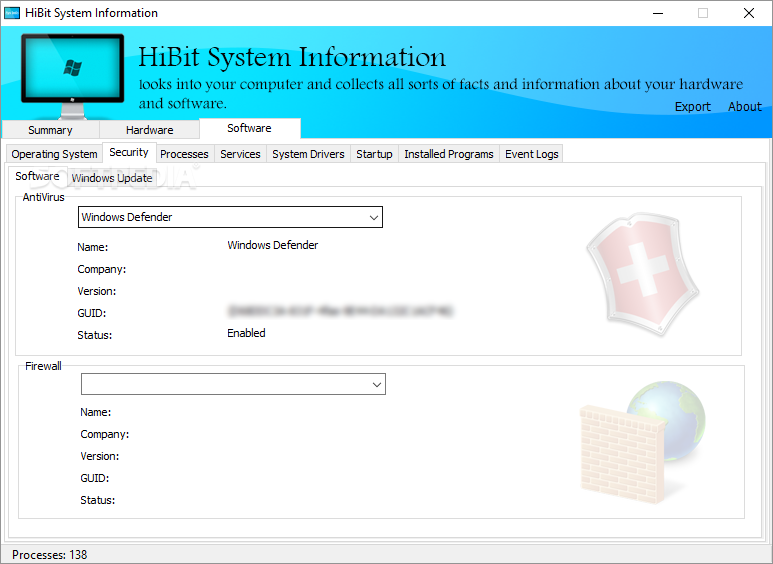
Task: Click the AntiVirus Status: label
Action: [x=95, y=335]
